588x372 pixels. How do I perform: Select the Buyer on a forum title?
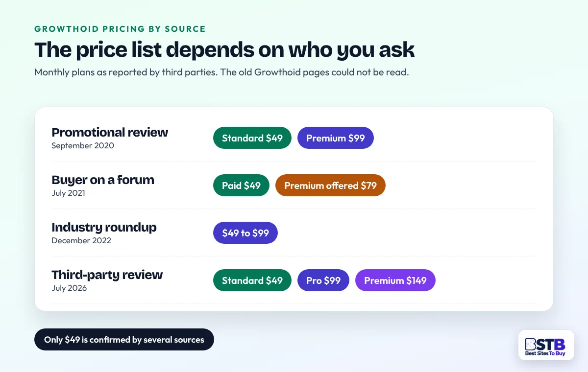point(103,180)
